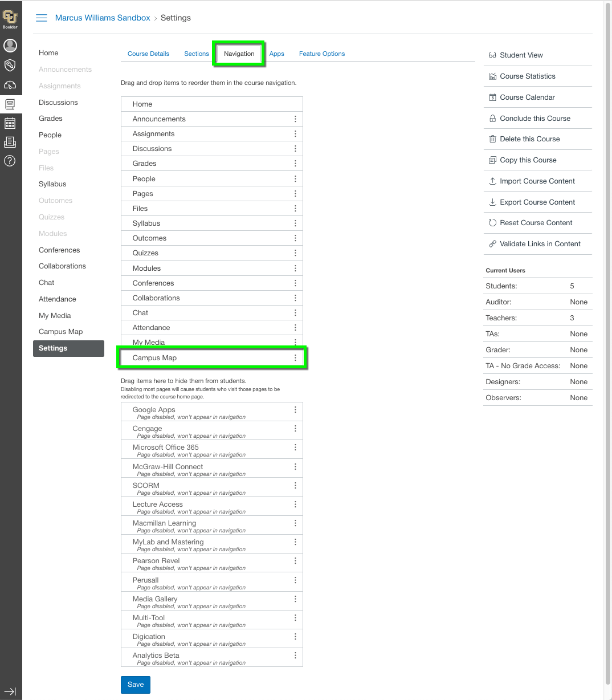Open the options menu for Campus Map item

pos(295,357)
